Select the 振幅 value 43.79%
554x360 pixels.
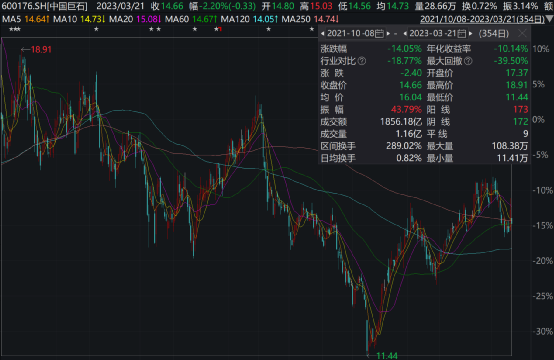[406, 110]
